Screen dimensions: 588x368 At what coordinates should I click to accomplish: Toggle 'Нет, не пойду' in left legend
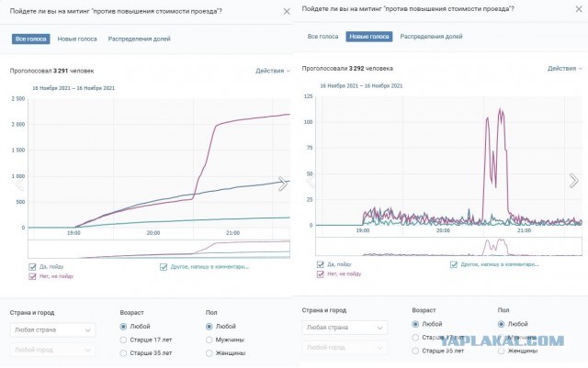tap(32, 276)
